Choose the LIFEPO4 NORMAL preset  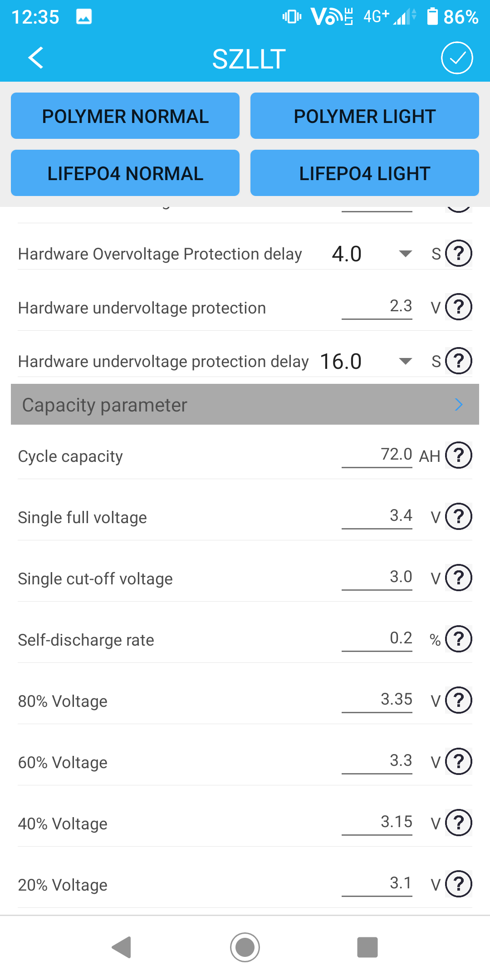click(125, 173)
